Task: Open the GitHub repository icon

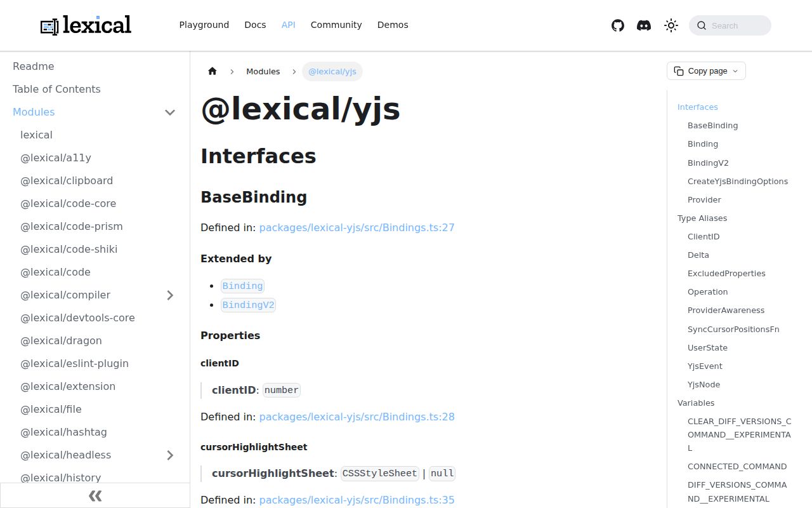Action: click(x=618, y=25)
